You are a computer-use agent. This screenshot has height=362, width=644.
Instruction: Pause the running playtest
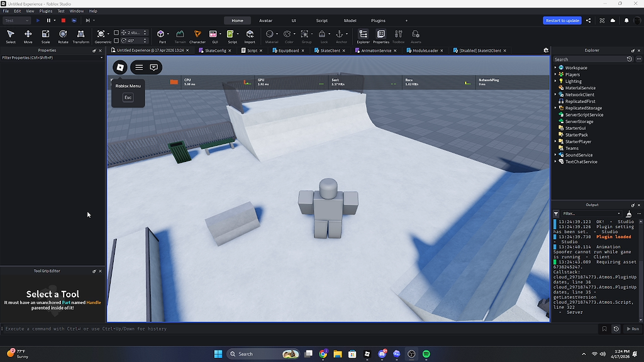(x=48, y=21)
